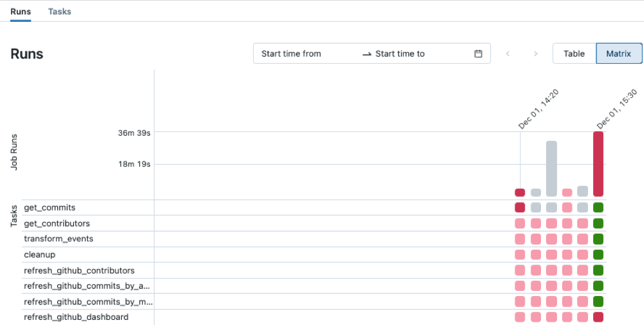Click the green cleanup square in last run
644x325 pixels.
tap(598, 254)
